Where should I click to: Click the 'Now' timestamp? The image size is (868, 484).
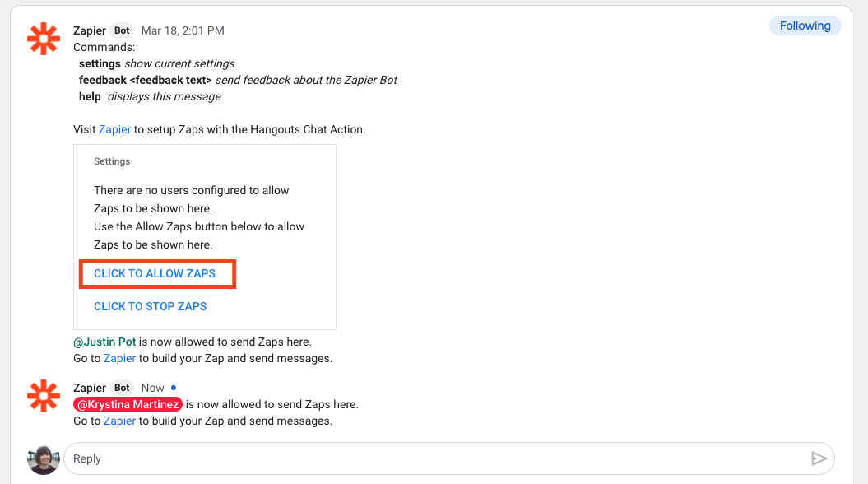pyautogui.click(x=152, y=389)
